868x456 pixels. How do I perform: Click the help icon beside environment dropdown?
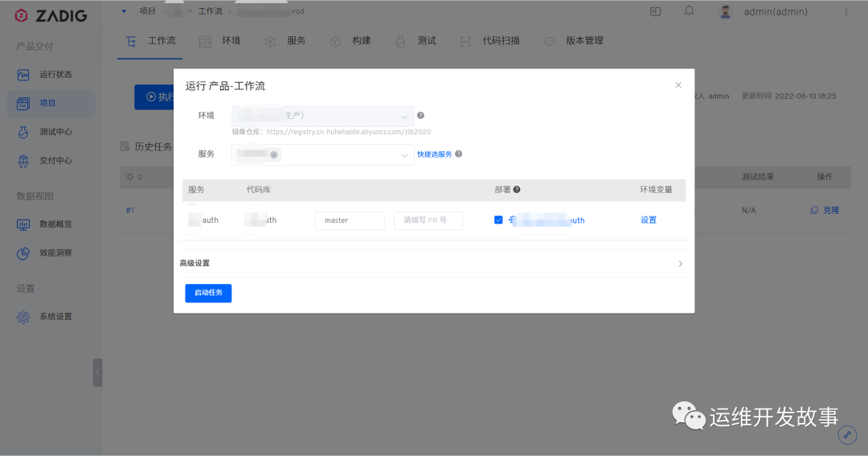click(420, 116)
